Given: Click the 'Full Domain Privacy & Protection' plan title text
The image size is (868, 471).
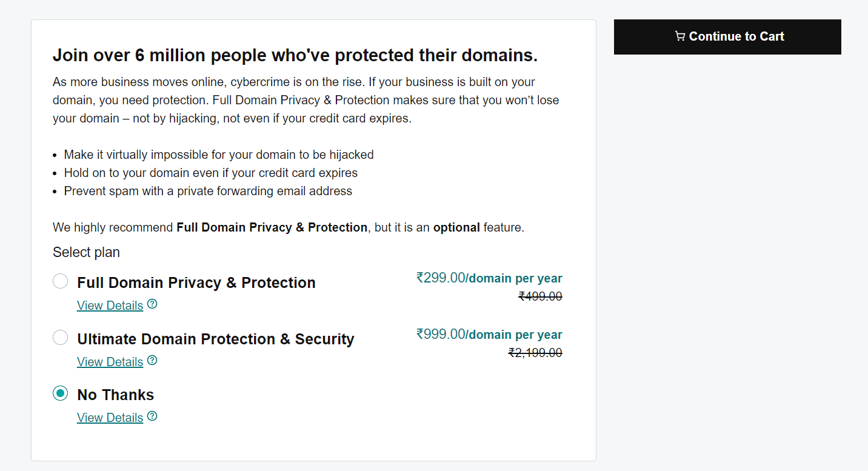Looking at the screenshot, I should pos(196,282).
